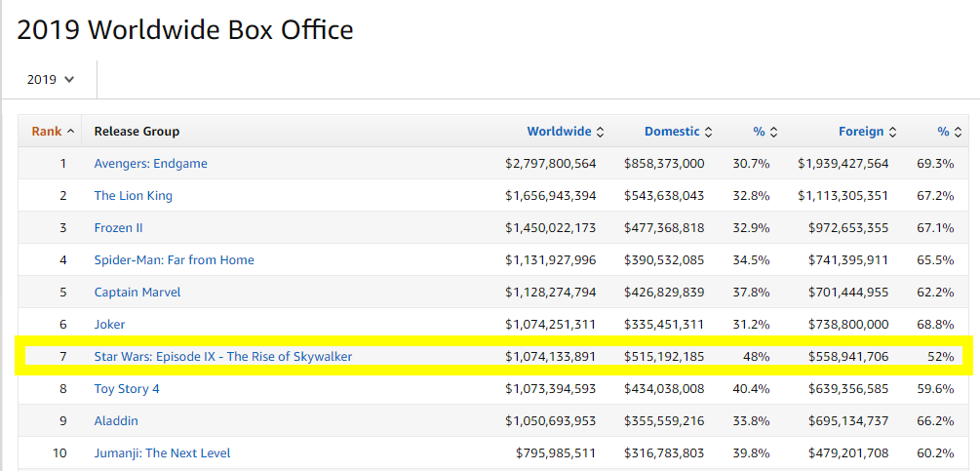Select domestic value $858,373,000
Screen dimensions: 980x471
coord(664,164)
